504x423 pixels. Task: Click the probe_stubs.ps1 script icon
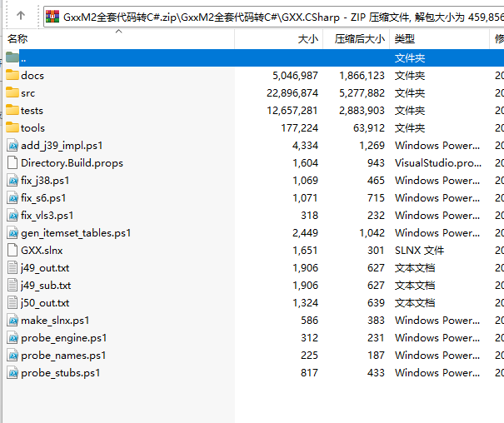click(x=12, y=372)
